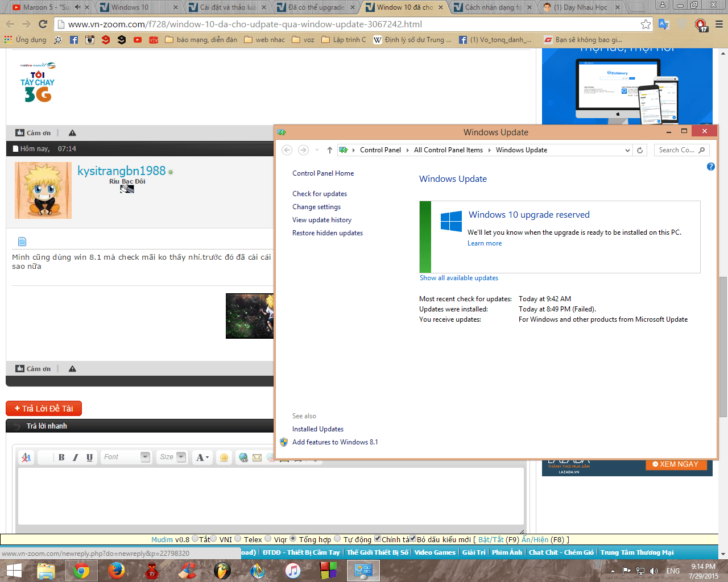Toggle Italic formatting in the reply editor
The width and height of the screenshot is (728, 582).
point(75,457)
